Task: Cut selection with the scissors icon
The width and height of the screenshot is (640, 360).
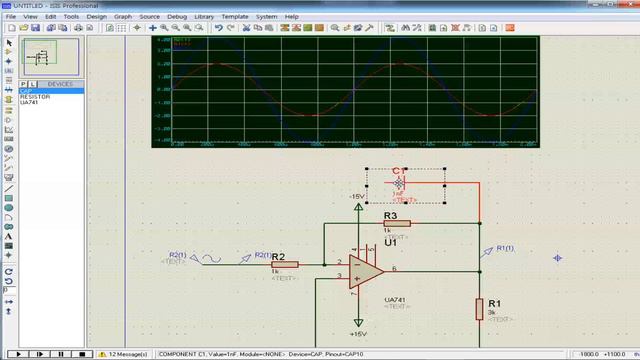Action: pos(246,28)
